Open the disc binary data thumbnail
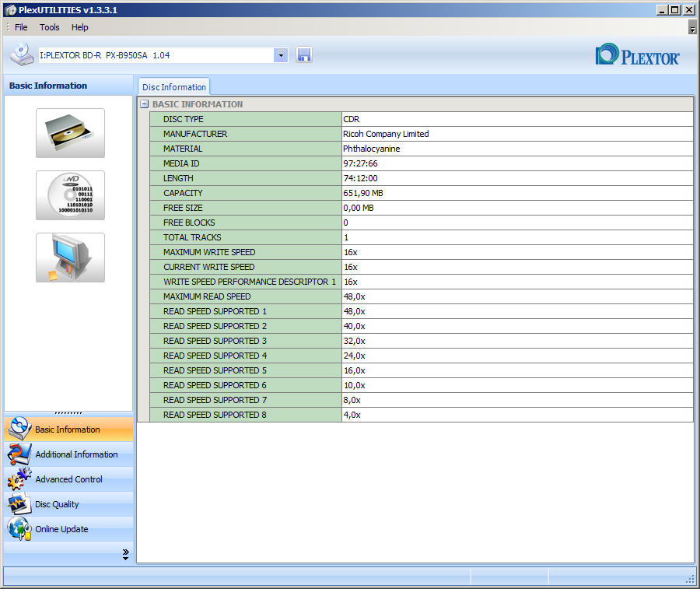 click(71, 195)
